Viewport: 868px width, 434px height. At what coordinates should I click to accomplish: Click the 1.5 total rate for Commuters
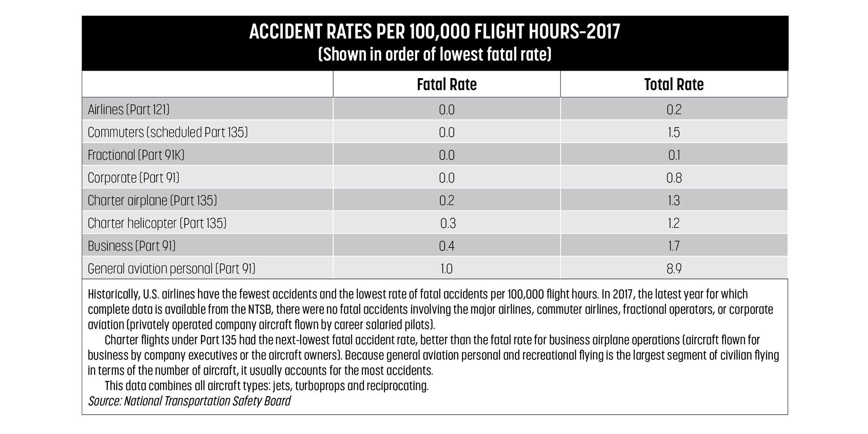674,132
